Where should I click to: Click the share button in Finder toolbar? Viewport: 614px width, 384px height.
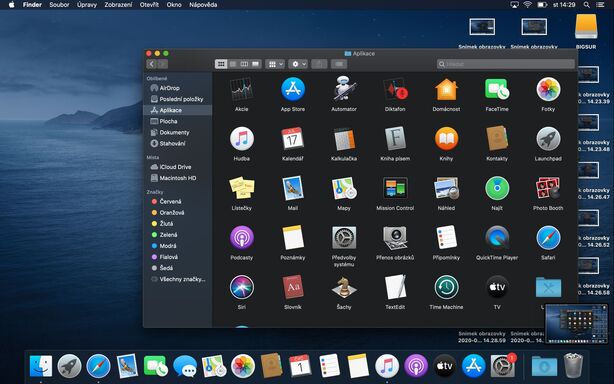tap(319, 64)
